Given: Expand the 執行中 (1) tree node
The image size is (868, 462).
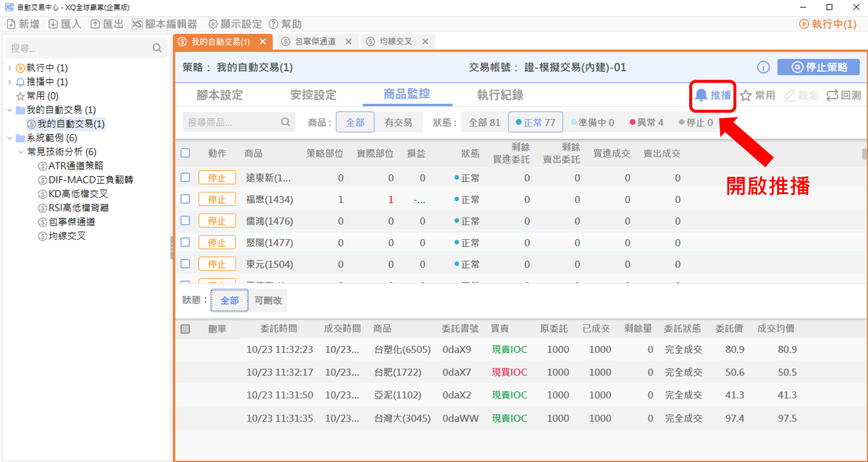Looking at the screenshot, I should coord(10,68).
